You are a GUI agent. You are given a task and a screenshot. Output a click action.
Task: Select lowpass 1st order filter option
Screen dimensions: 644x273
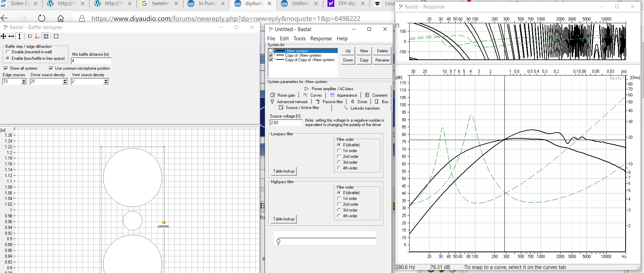pos(339,151)
